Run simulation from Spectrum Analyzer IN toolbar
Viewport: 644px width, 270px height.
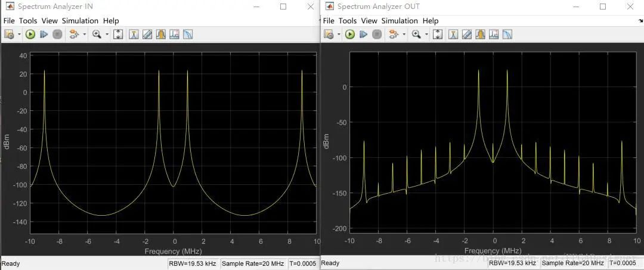coord(30,35)
